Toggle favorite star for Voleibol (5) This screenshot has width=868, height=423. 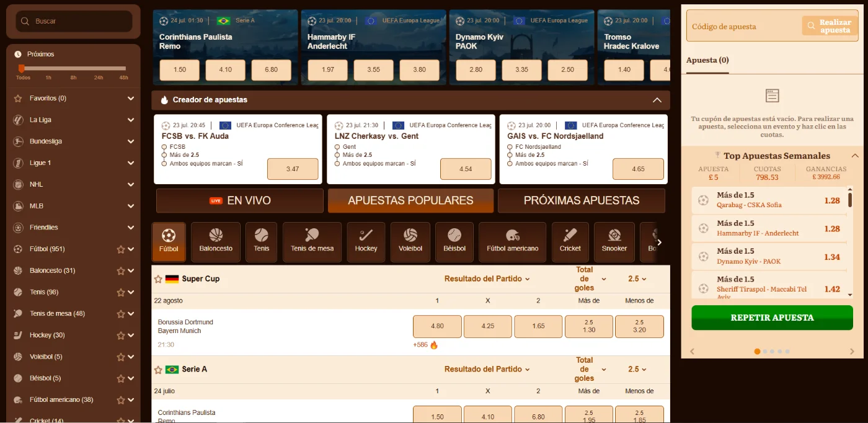[121, 357]
